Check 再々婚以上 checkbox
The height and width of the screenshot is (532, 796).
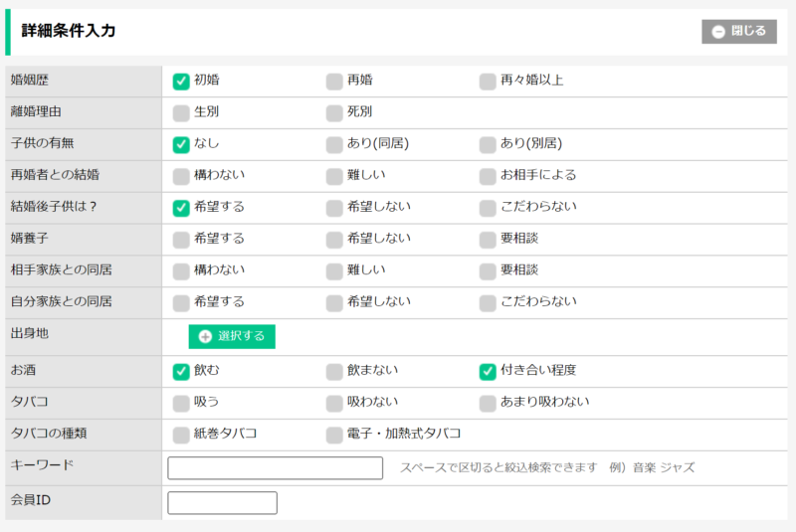(x=488, y=82)
